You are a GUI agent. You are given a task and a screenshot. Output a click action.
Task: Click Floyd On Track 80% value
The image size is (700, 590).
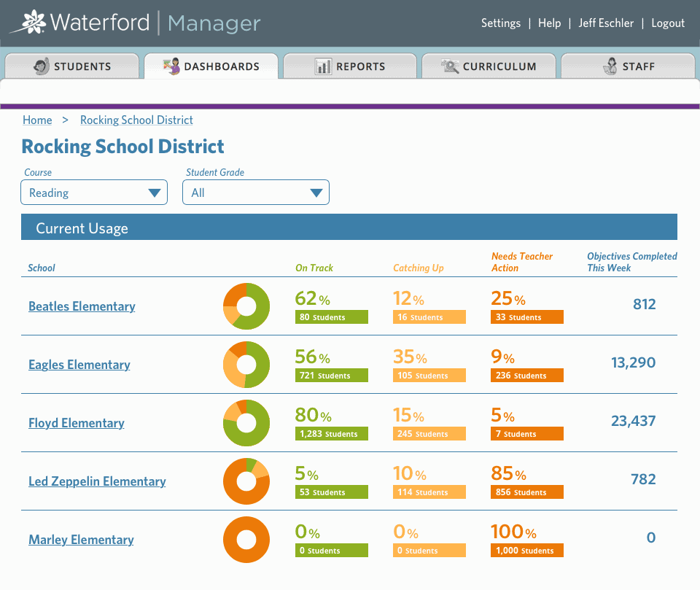pyautogui.click(x=314, y=416)
